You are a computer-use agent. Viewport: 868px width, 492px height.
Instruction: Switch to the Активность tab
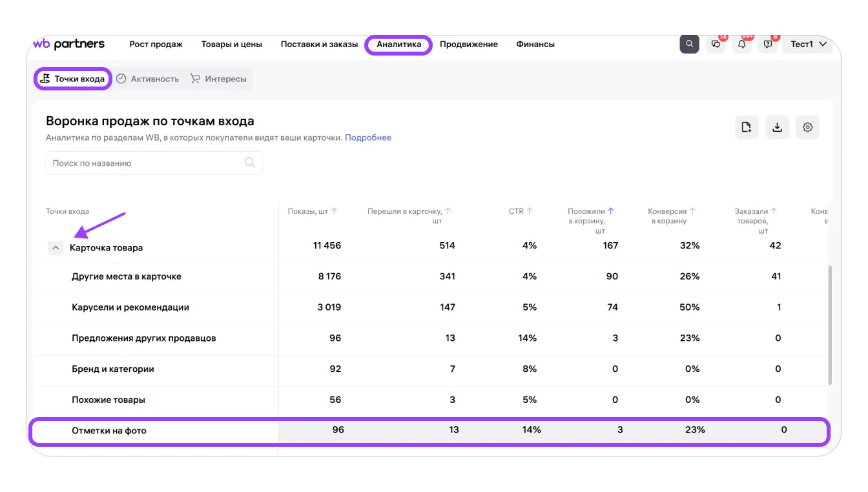point(148,79)
